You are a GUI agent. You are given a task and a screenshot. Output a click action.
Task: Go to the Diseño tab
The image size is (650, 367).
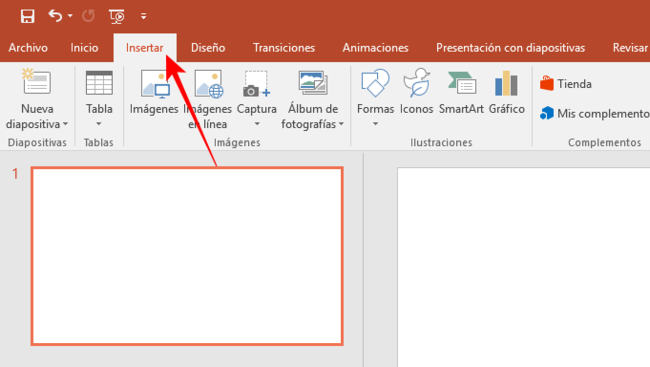208,48
